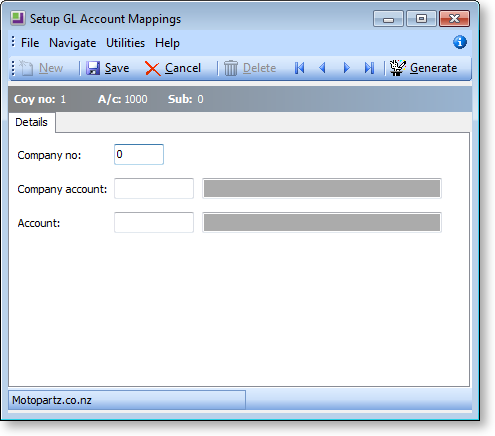Open the Utilities menu
Image resolution: width=495 pixels, height=436 pixels.
coord(125,43)
